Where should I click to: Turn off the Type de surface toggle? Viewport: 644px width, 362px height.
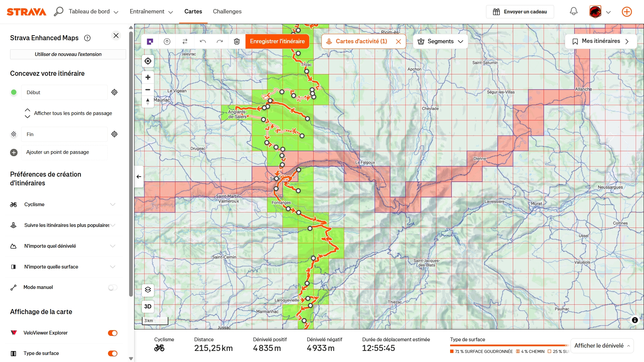tap(113, 353)
